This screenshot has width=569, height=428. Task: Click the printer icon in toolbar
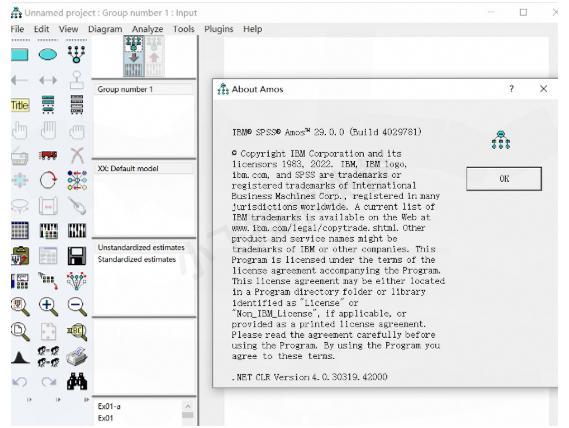tap(77, 356)
